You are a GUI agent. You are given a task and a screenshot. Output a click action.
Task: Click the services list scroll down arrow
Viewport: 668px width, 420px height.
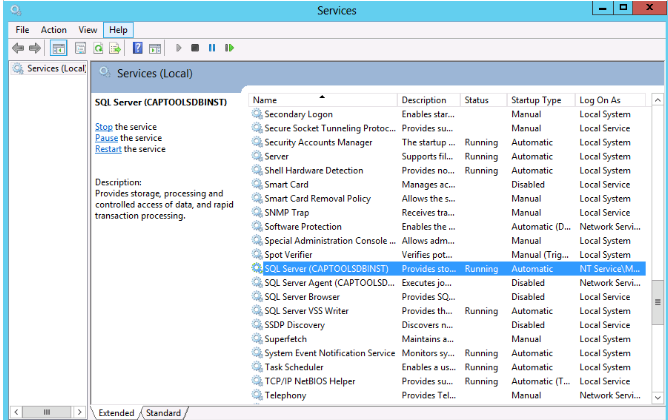point(657,397)
